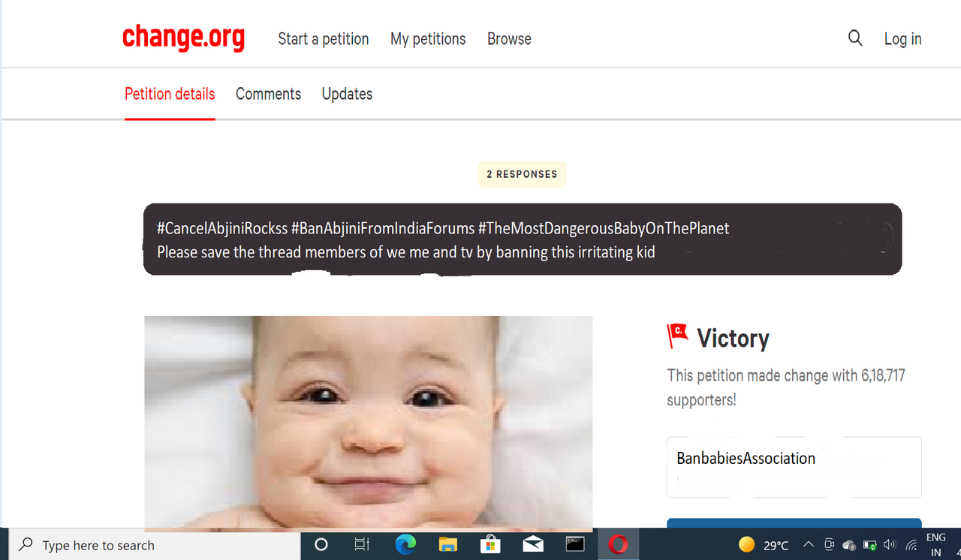The height and width of the screenshot is (560, 961).
Task: Click the sun weather icon in the taskbar
Action: point(746,545)
